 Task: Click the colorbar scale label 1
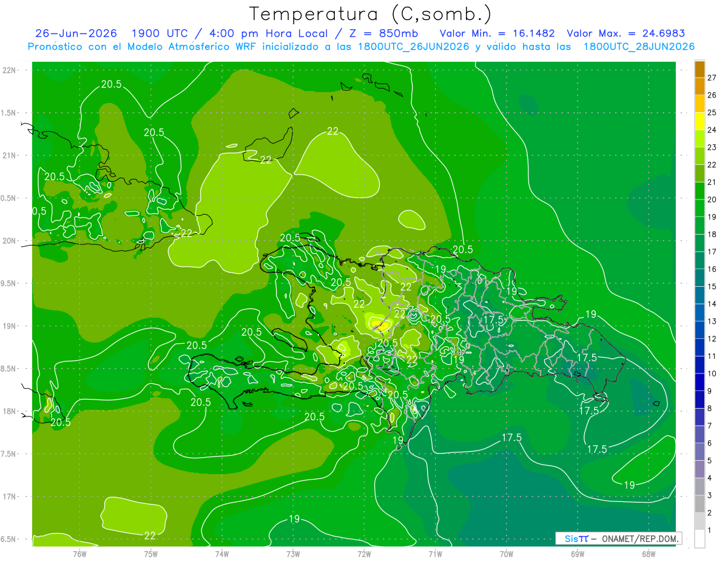710,530
